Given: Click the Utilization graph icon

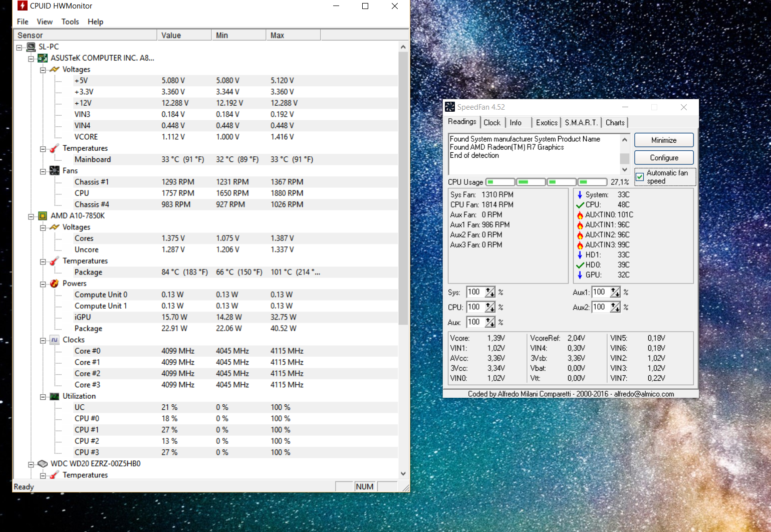Looking at the screenshot, I should [x=55, y=396].
